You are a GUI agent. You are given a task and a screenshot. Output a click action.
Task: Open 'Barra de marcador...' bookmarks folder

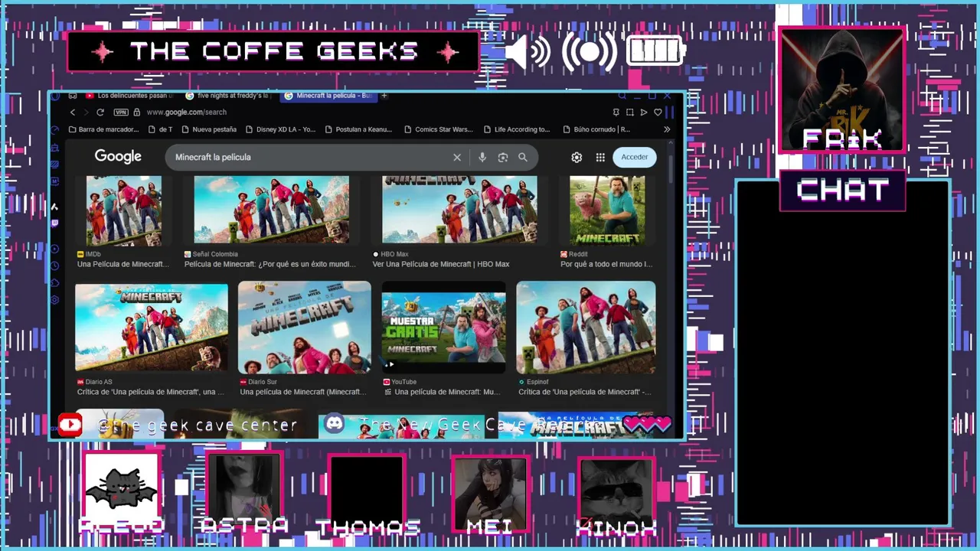[x=104, y=129]
